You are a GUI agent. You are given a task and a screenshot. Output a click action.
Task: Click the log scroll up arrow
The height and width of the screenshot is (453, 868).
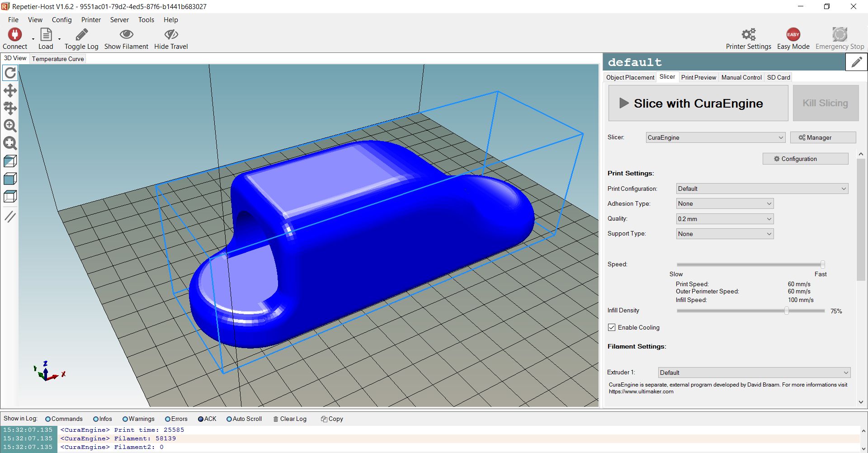click(x=863, y=430)
